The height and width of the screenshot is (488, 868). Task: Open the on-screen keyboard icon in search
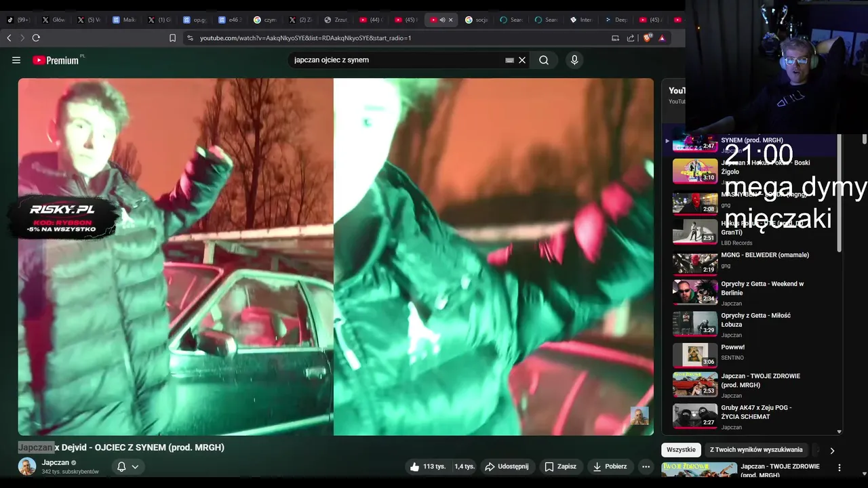pyautogui.click(x=509, y=60)
